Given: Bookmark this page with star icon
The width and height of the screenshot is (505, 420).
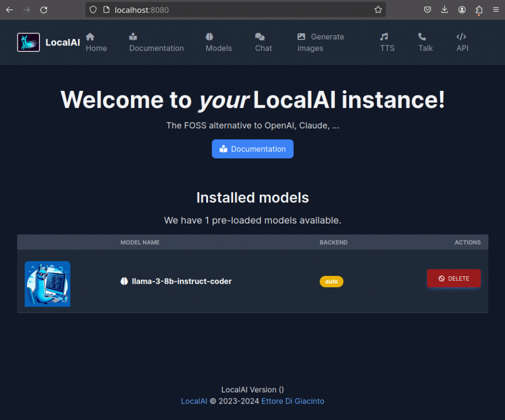Looking at the screenshot, I should [x=378, y=9].
